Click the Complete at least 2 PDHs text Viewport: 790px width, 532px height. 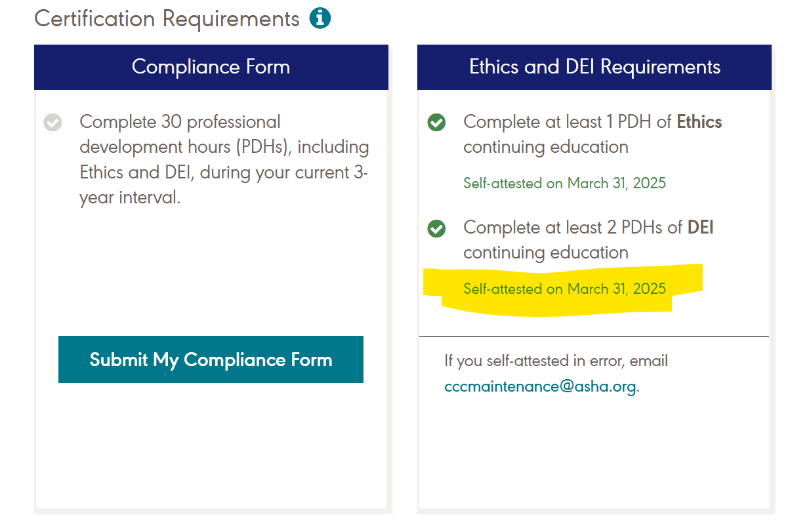[573, 228]
